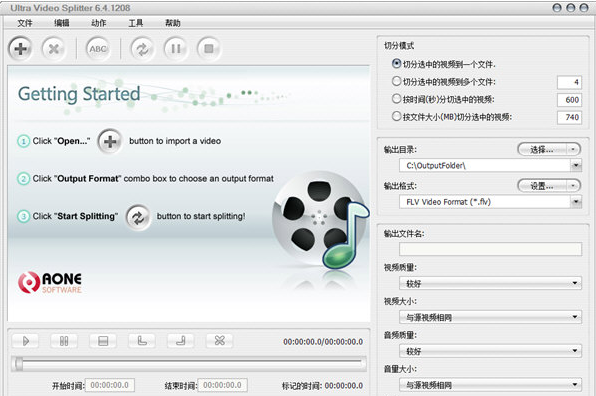Click the Pause icon in top toolbar

176,49
